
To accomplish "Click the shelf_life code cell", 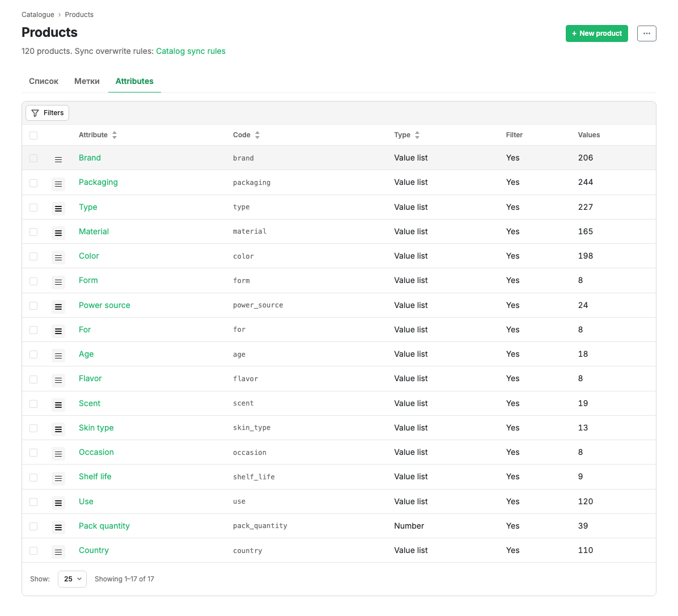I will click(x=254, y=476).
